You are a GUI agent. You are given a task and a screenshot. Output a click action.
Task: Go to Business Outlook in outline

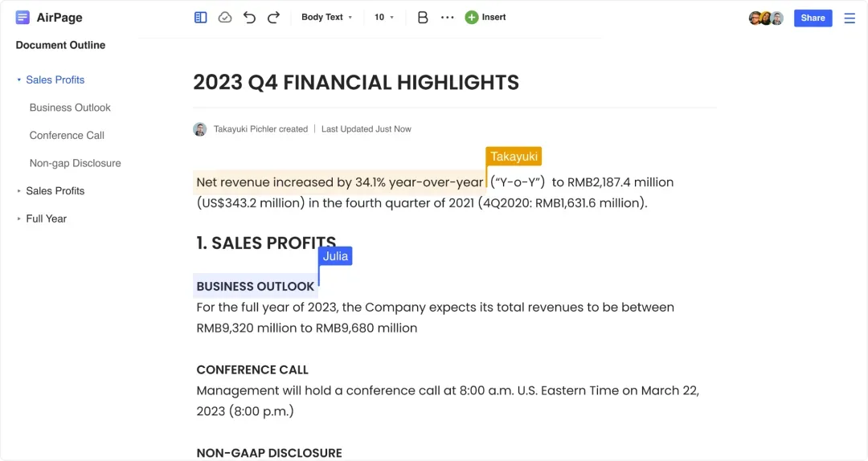[x=70, y=108]
